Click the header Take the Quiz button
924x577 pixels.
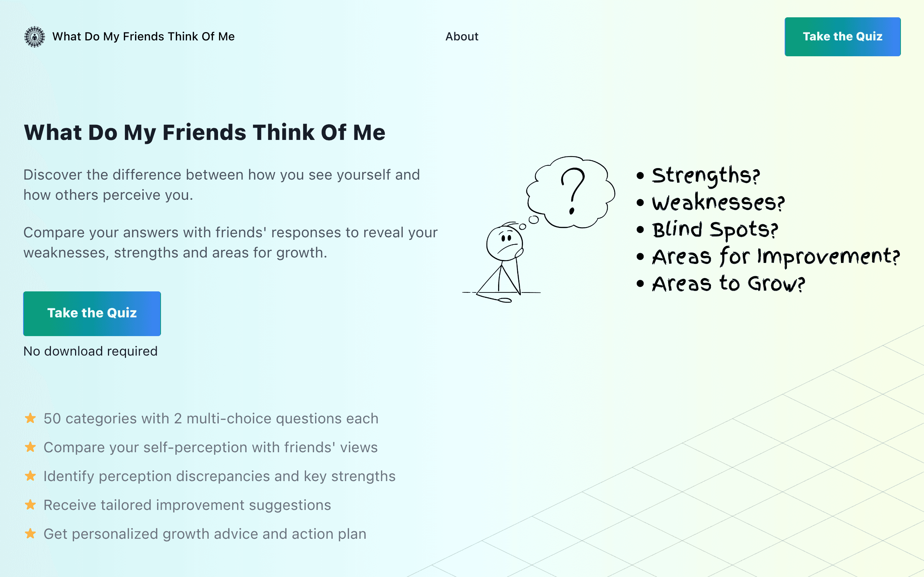coord(842,37)
